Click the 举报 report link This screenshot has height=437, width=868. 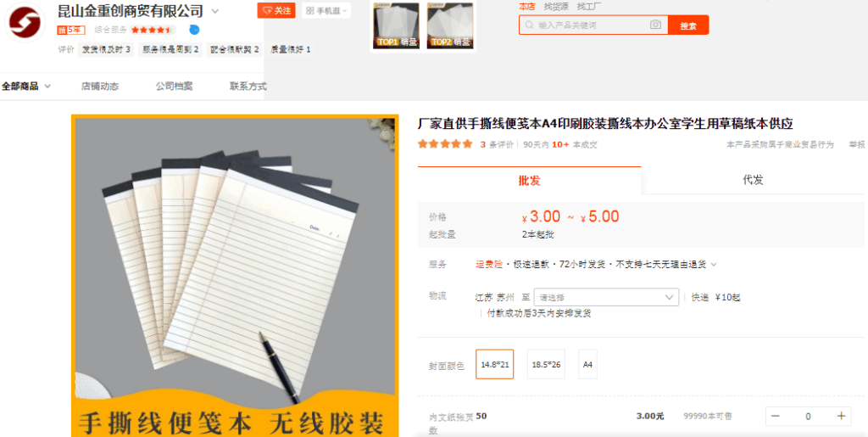click(857, 144)
